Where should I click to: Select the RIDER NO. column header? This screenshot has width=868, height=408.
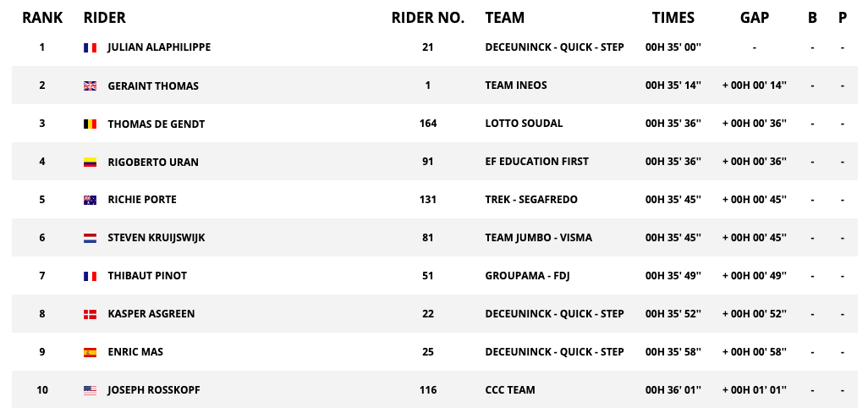pos(428,18)
